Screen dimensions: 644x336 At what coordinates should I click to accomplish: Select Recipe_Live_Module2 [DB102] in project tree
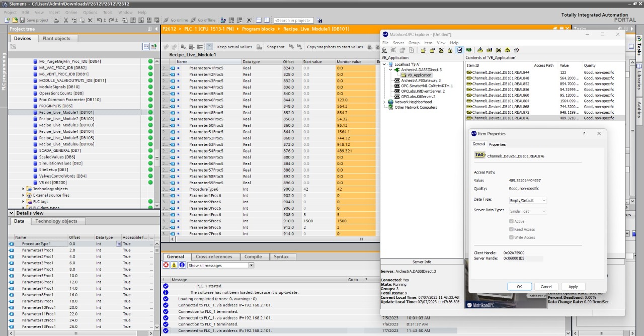pos(66,119)
